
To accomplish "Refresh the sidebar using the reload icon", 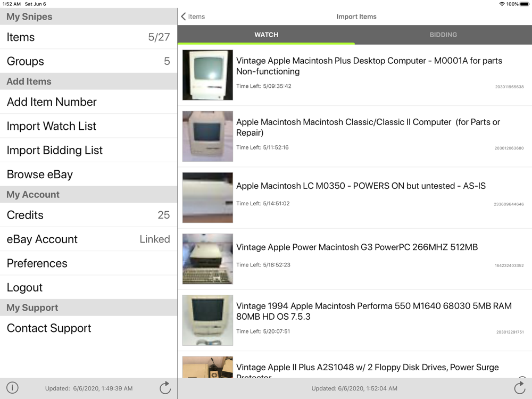I will pyautogui.click(x=165, y=387).
